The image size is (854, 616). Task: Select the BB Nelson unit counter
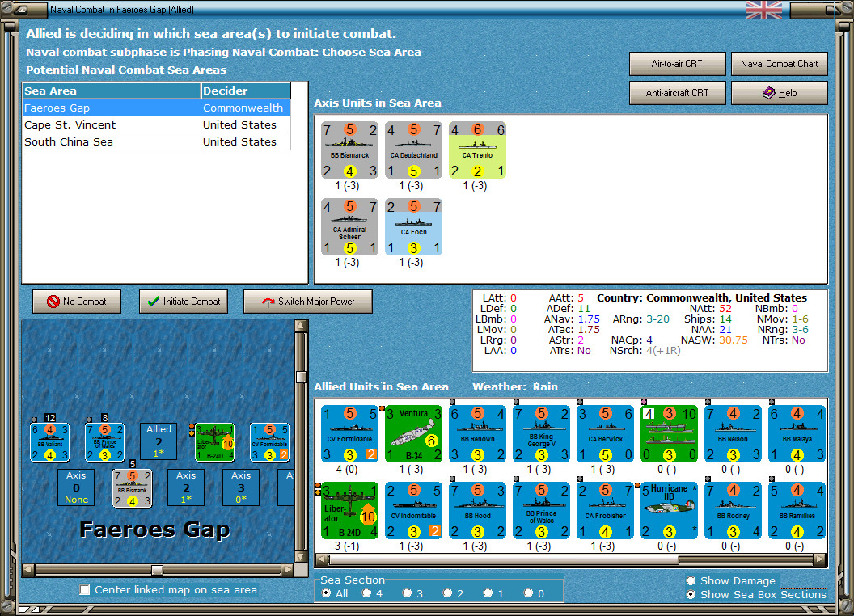[733, 433]
